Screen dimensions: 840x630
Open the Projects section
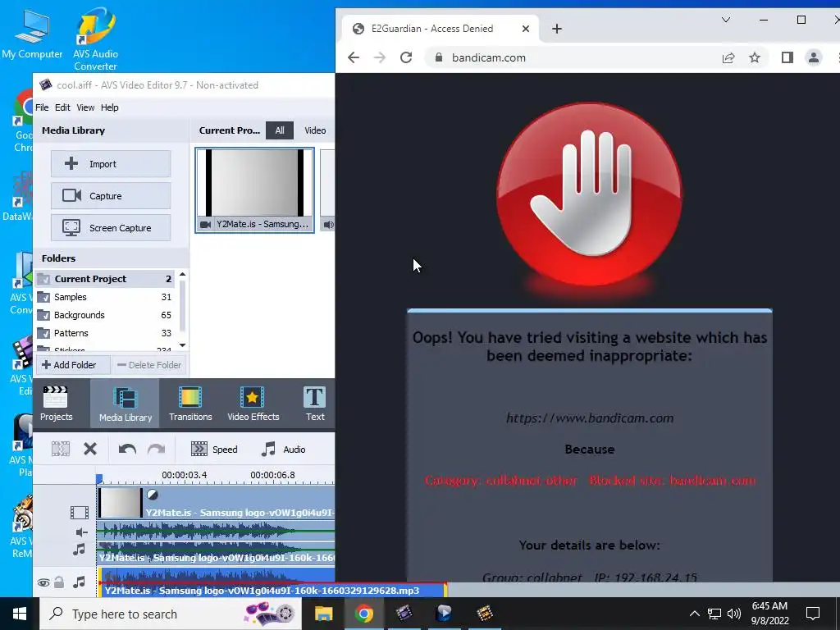tap(57, 404)
